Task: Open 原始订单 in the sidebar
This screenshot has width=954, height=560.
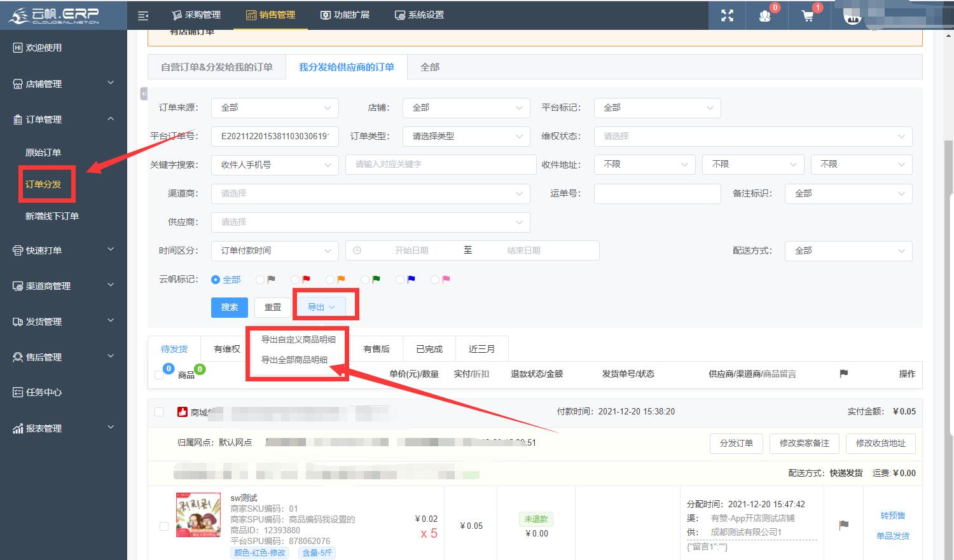Action: 43,153
